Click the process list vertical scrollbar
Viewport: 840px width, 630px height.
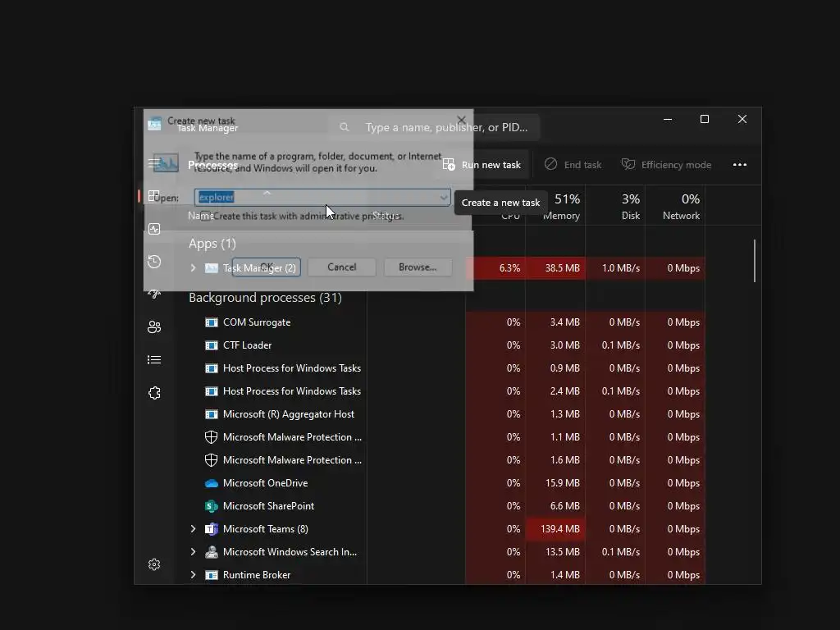click(755, 260)
